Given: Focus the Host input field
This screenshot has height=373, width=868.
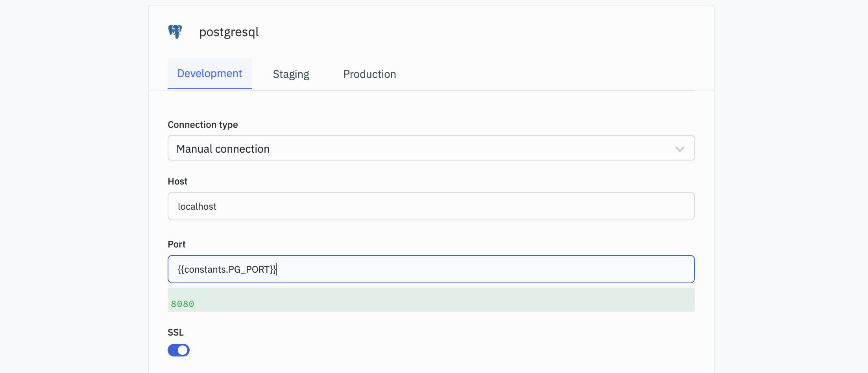Looking at the screenshot, I should (x=431, y=206).
